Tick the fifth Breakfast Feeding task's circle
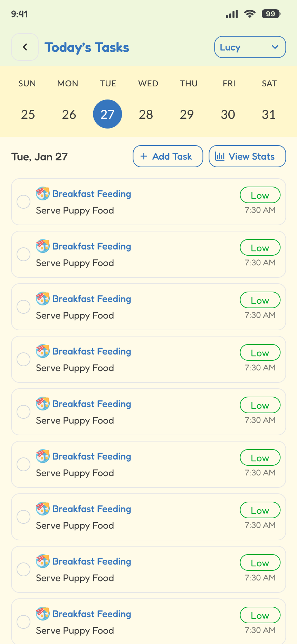The height and width of the screenshot is (644, 297). coord(23,412)
